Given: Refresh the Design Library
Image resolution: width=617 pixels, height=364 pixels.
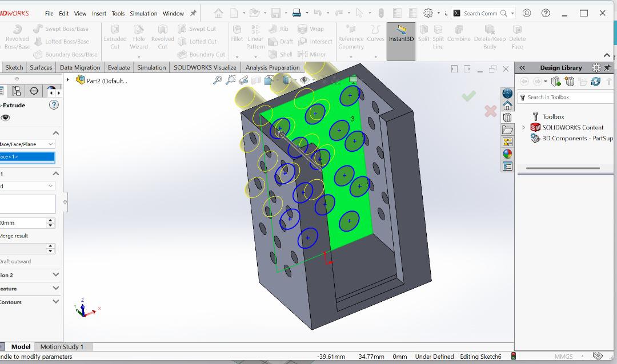Looking at the screenshot, I should (596, 82).
